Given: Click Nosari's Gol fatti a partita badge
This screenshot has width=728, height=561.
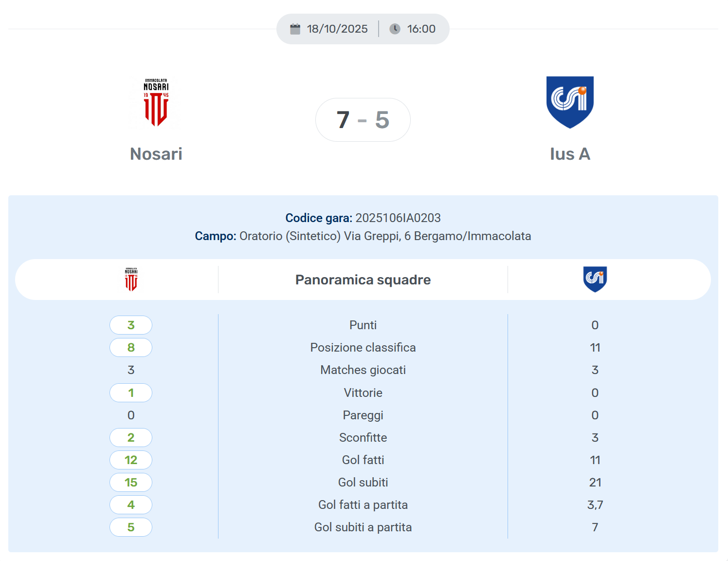Looking at the screenshot, I should tap(131, 505).
